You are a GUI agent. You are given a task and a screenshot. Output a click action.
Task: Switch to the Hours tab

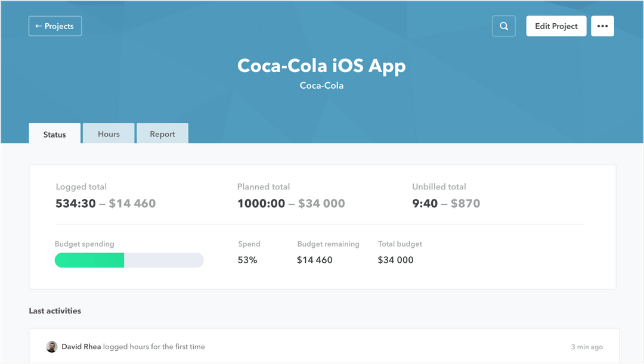point(109,134)
